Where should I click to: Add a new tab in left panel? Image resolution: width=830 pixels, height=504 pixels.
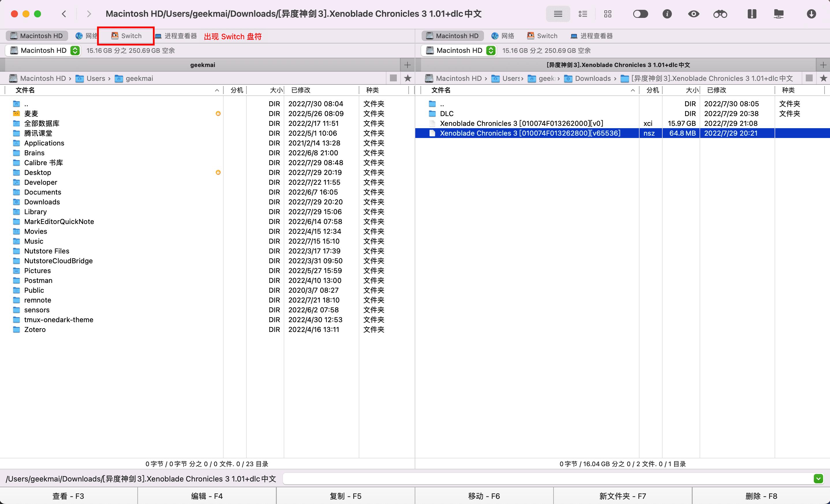(x=407, y=65)
